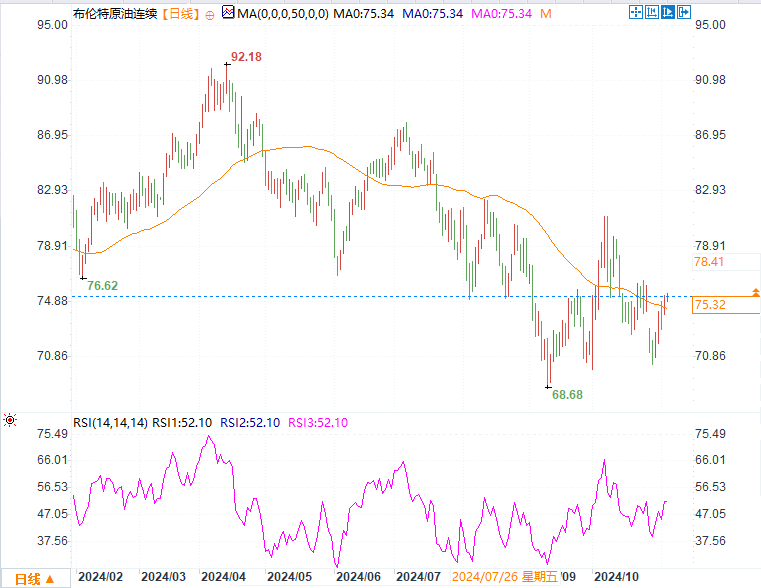
Task: Click the magenta MA0:75.34 value
Action: click(501, 14)
